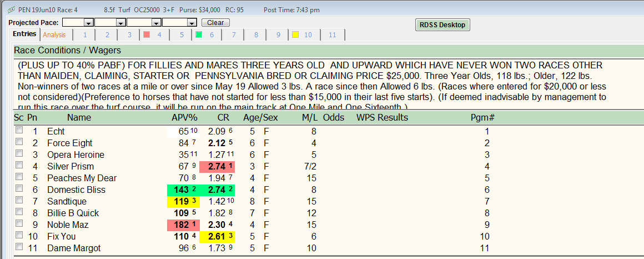The height and width of the screenshot is (259, 644).
Task: Open horse tab 5
Action: tap(182, 35)
